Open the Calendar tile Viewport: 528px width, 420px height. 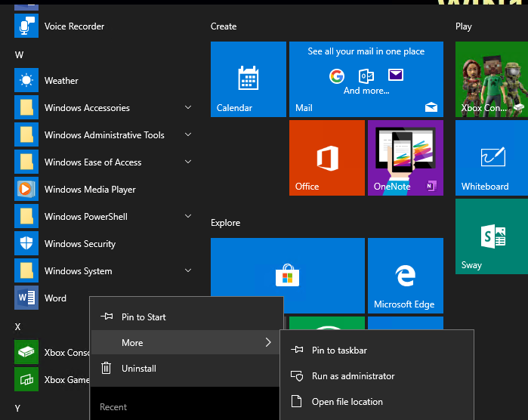coord(249,79)
